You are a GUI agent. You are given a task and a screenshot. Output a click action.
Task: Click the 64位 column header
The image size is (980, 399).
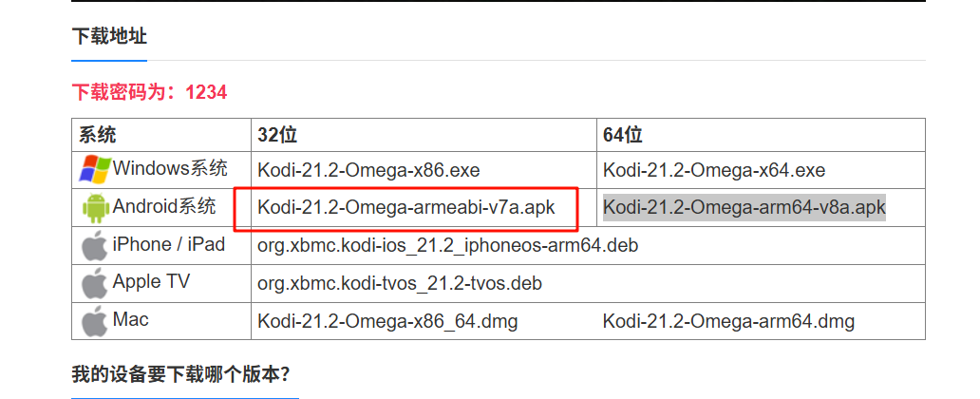tap(623, 135)
